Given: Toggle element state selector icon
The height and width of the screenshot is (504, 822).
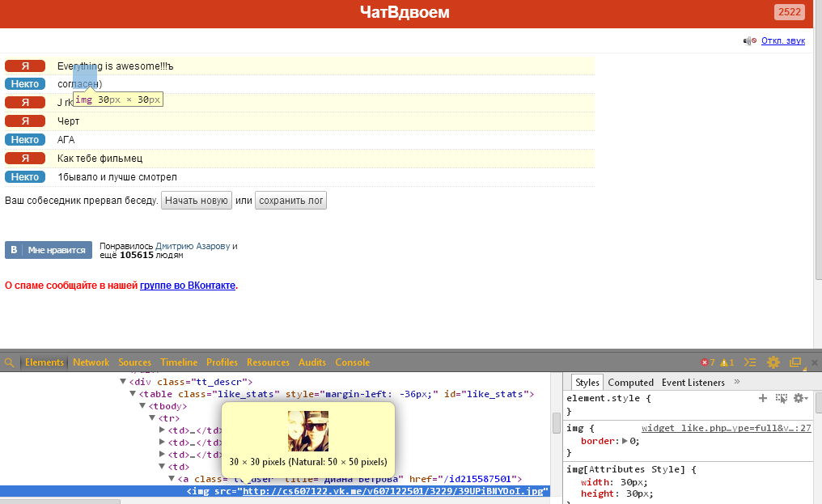Looking at the screenshot, I should pyautogui.click(x=781, y=398).
